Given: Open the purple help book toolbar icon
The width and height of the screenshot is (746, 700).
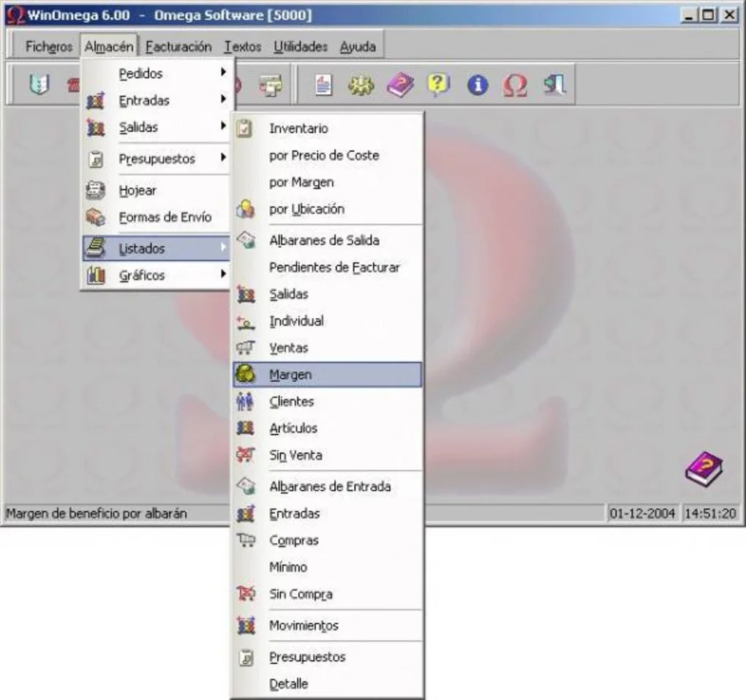Looking at the screenshot, I should tap(400, 85).
